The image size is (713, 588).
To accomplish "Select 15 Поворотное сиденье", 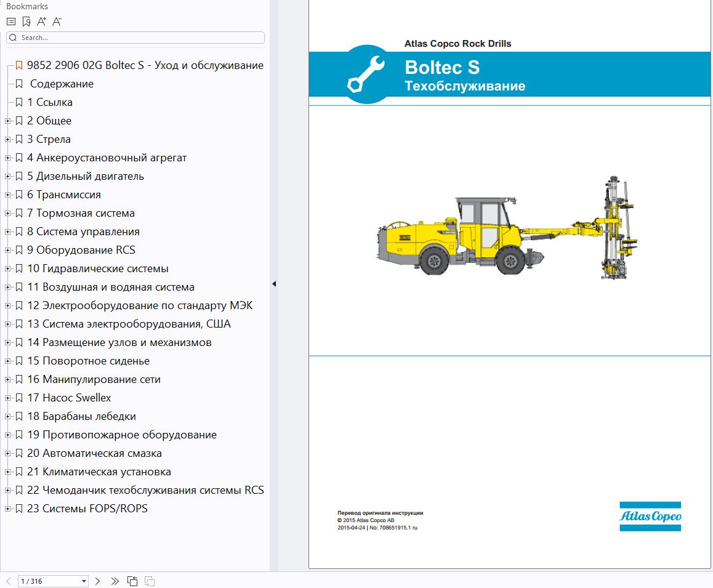I will (88, 361).
